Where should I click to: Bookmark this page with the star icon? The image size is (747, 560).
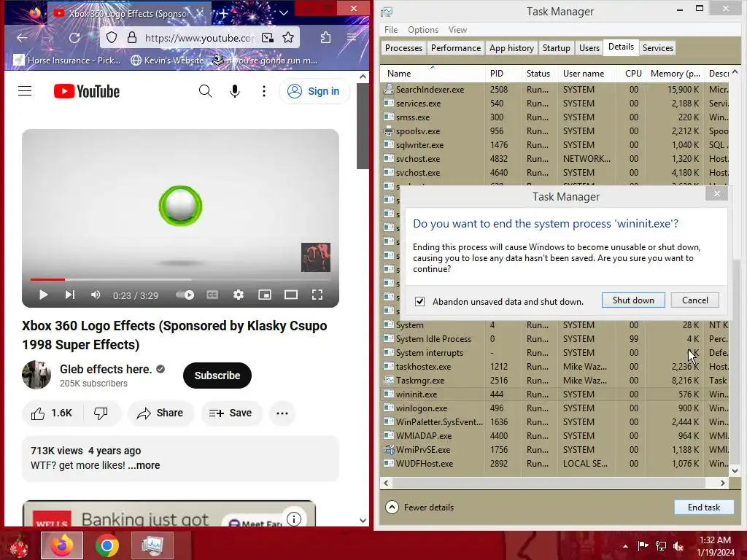pyautogui.click(x=287, y=38)
